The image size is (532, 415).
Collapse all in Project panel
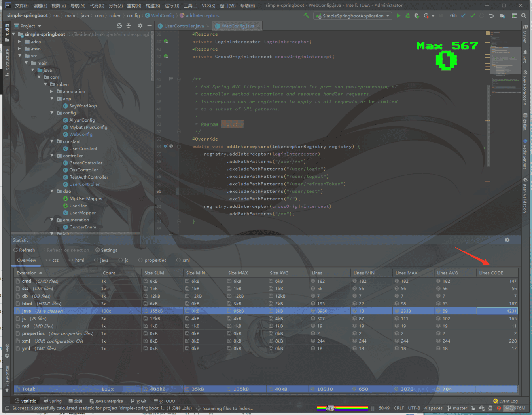(x=129, y=26)
